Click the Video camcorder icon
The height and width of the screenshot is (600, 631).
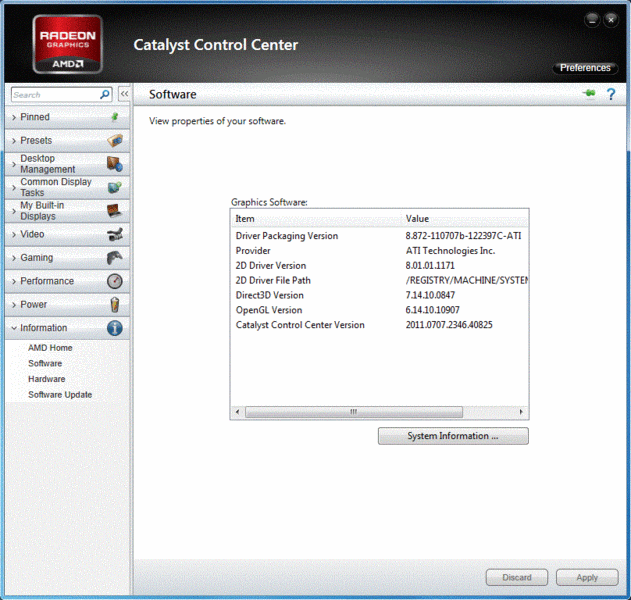click(115, 234)
